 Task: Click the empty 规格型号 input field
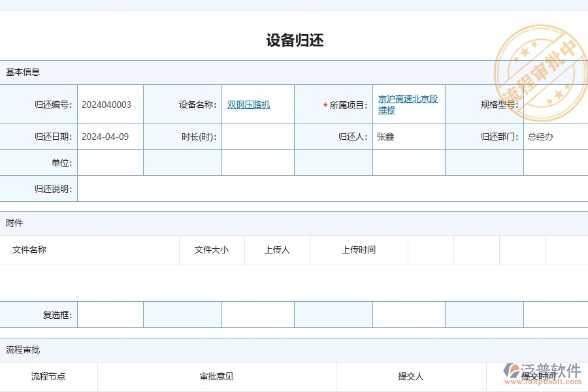(555, 103)
